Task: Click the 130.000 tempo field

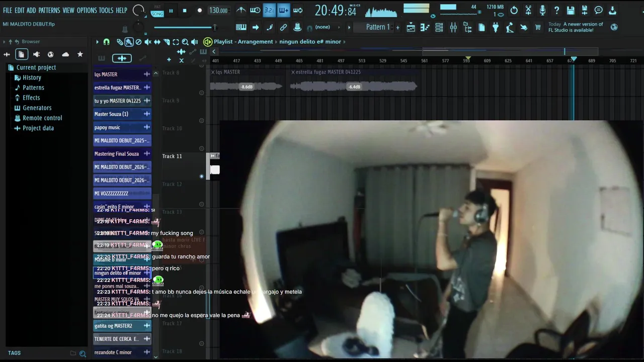Action: [218, 11]
